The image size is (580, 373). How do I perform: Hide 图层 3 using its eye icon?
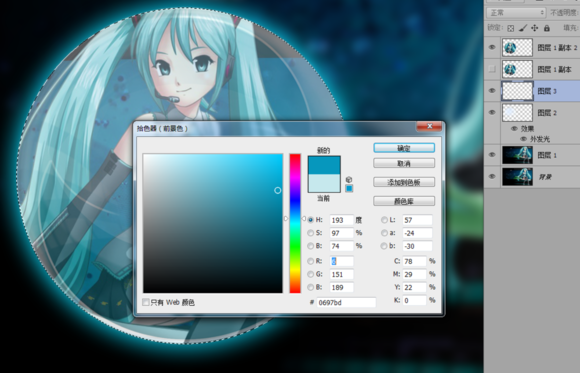tap(492, 91)
